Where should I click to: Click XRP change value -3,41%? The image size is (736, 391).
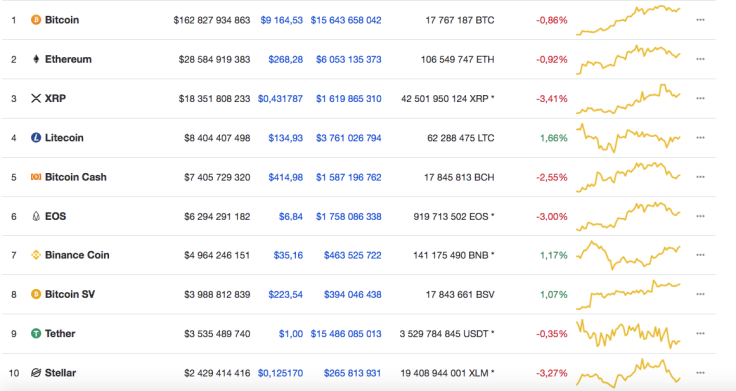(552, 99)
